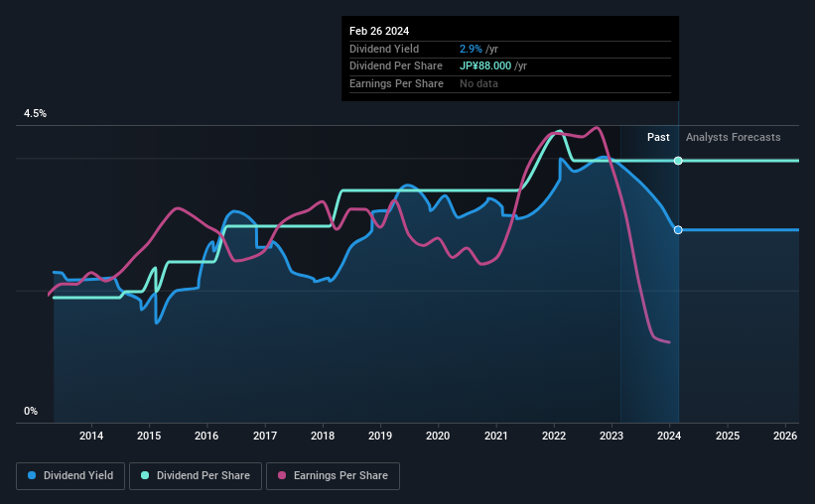Click the 2014 x-axis label
Viewport: 815px width, 504px height.
[x=91, y=436]
